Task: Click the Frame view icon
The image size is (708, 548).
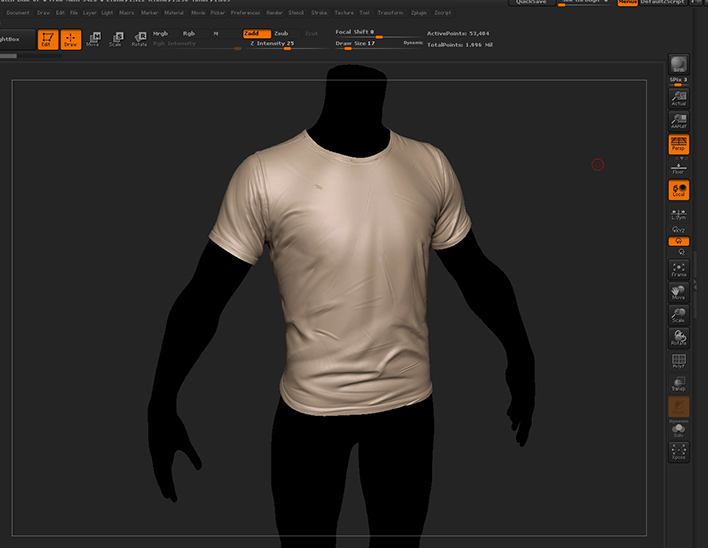Action: (678, 269)
